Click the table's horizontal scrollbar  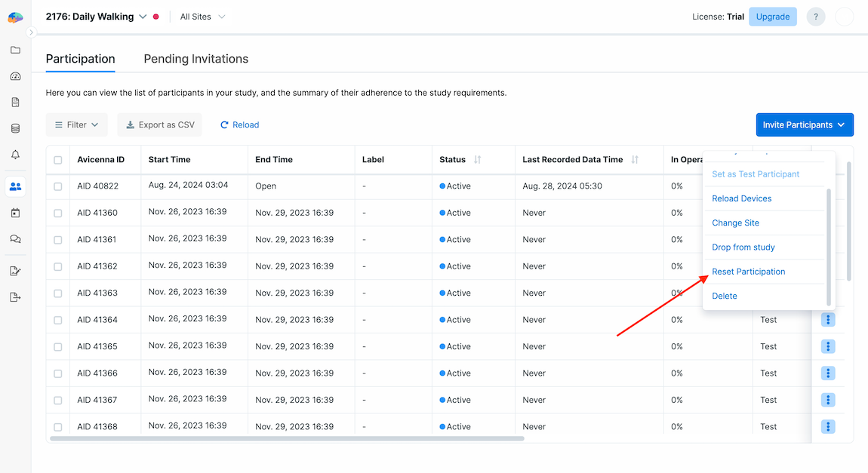(x=287, y=438)
